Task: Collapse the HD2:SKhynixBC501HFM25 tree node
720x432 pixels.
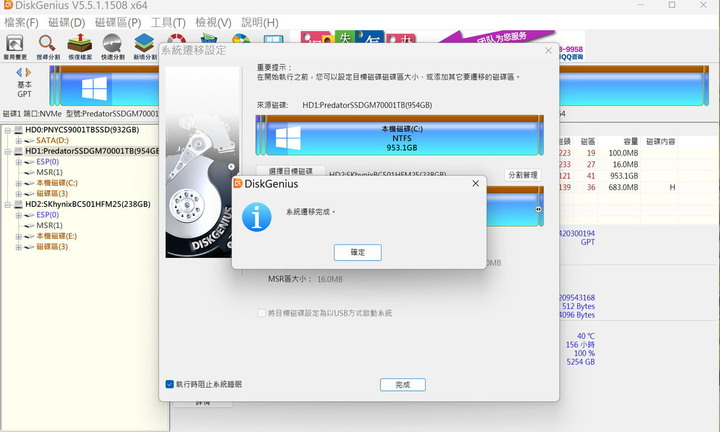Action: coord(7,204)
